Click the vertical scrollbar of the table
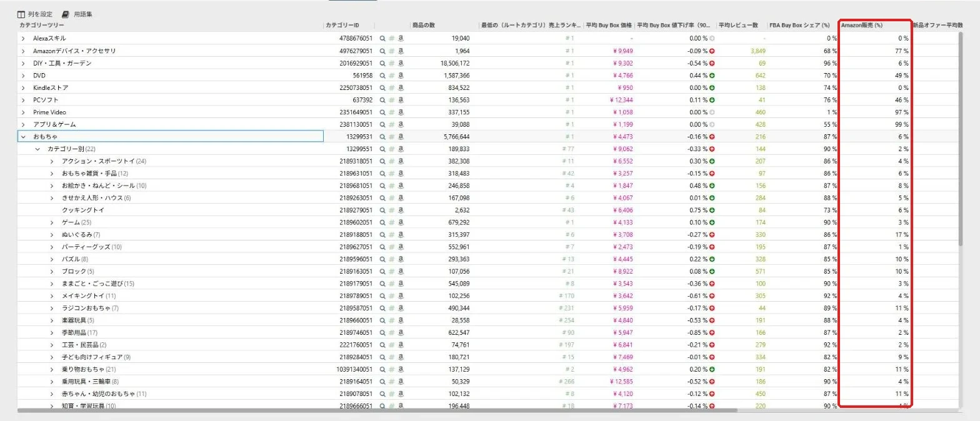980x421 pixels. pyautogui.click(x=961, y=137)
